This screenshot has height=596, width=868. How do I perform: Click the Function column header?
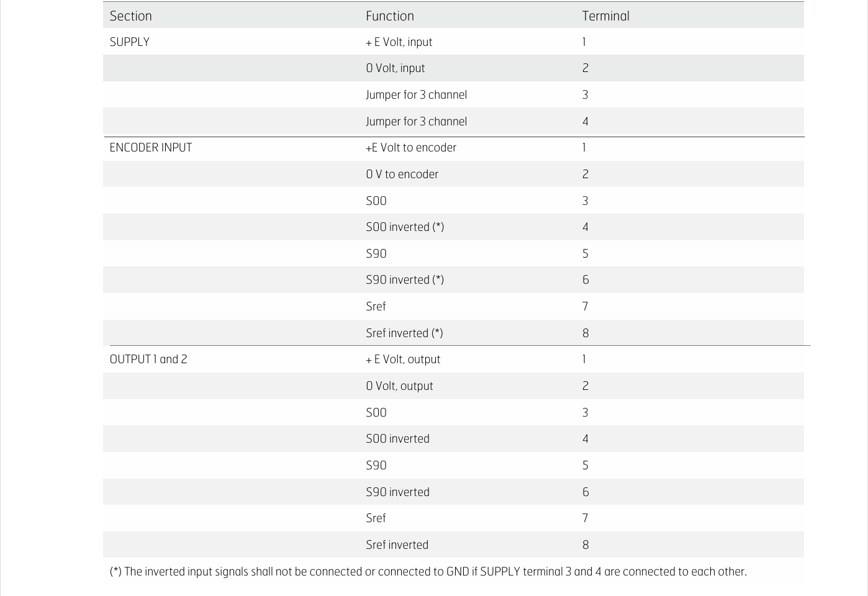[389, 16]
